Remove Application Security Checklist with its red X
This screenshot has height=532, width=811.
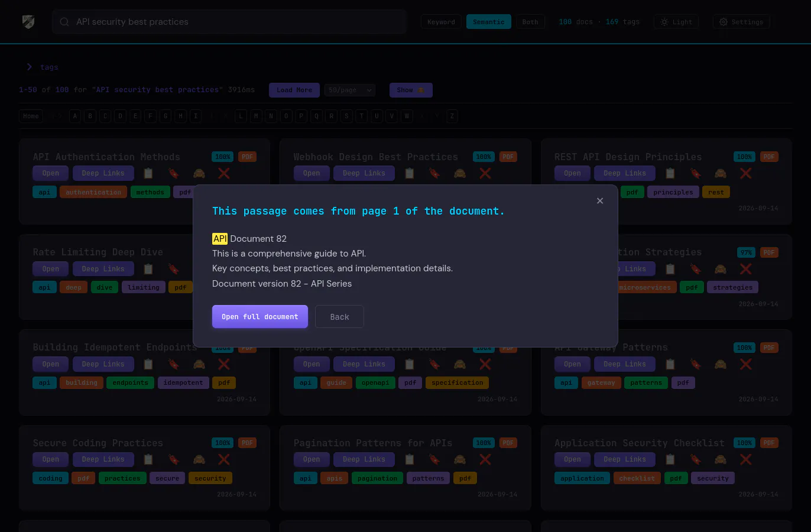(746, 459)
